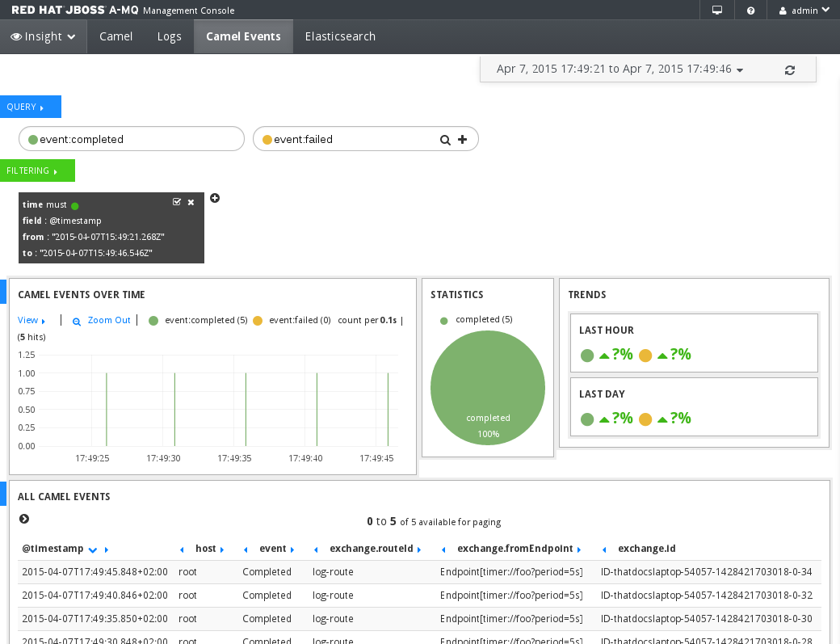
Task: Expand the View menu in the chart panel
Action: [x=29, y=320]
